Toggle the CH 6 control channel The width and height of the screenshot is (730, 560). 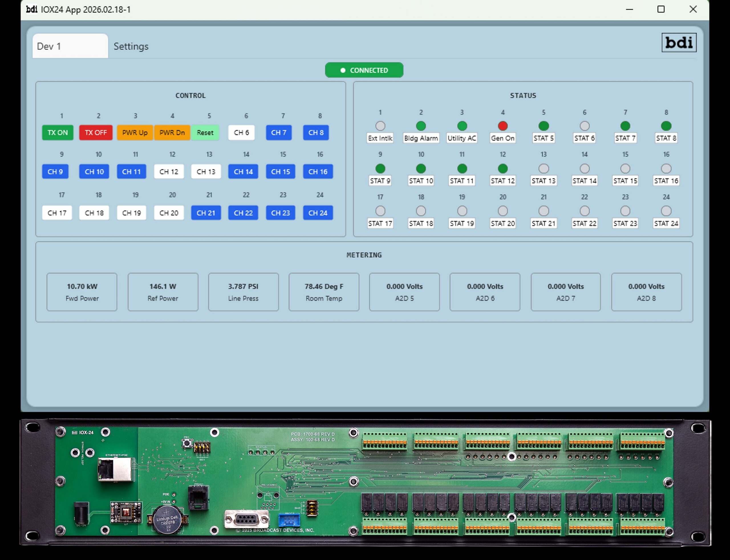pyautogui.click(x=241, y=133)
